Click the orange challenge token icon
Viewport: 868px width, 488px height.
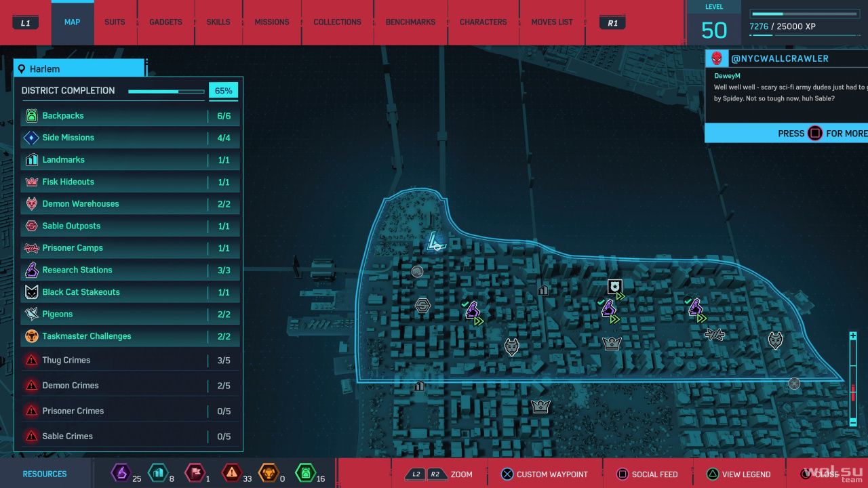269,472
